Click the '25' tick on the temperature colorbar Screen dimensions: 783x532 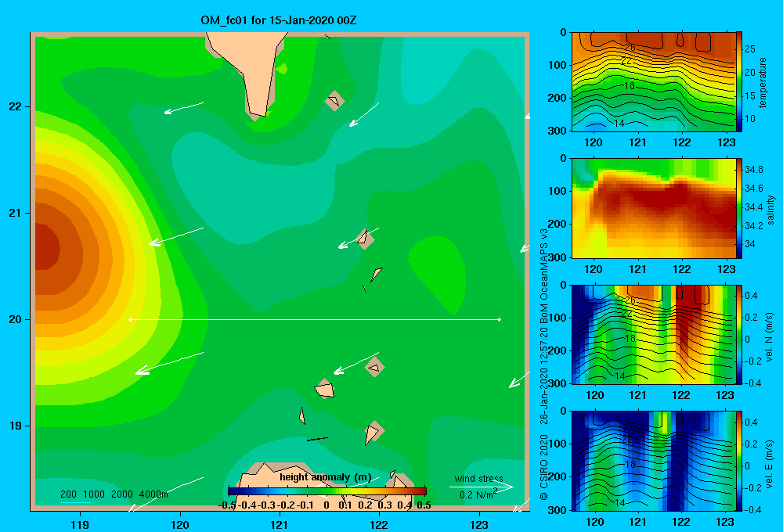749,49
